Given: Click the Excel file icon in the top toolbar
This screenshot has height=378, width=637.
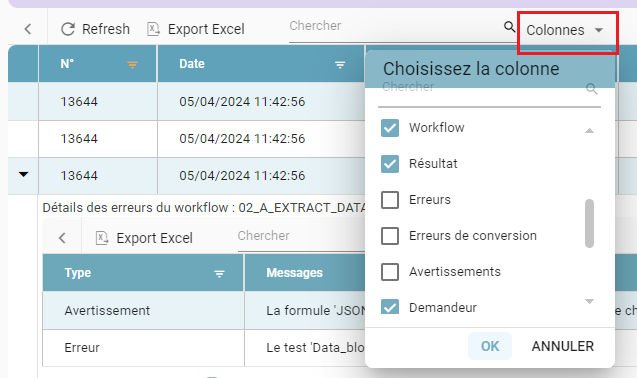Looking at the screenshot, I should point(153,29).
